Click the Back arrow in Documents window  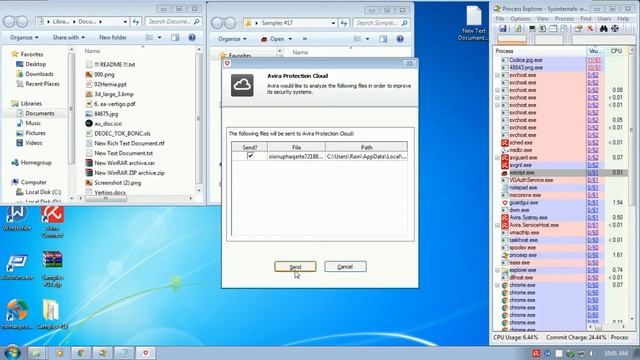9,21
